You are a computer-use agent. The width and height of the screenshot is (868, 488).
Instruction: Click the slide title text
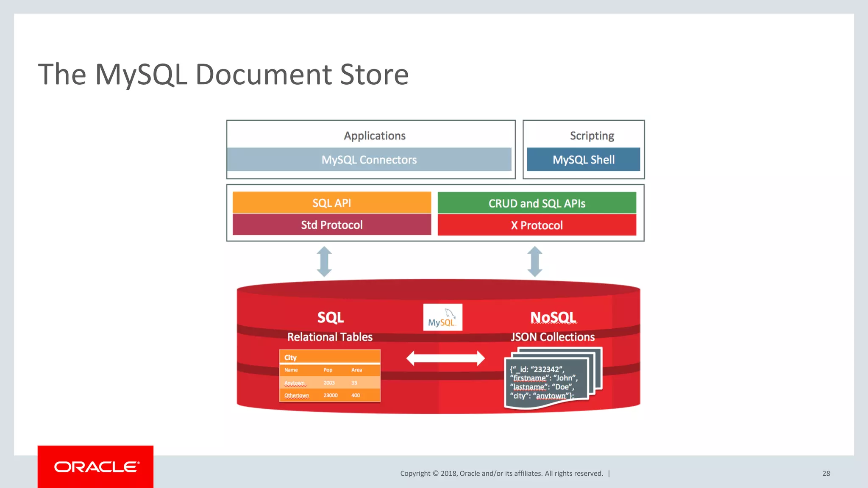(223, 75)
